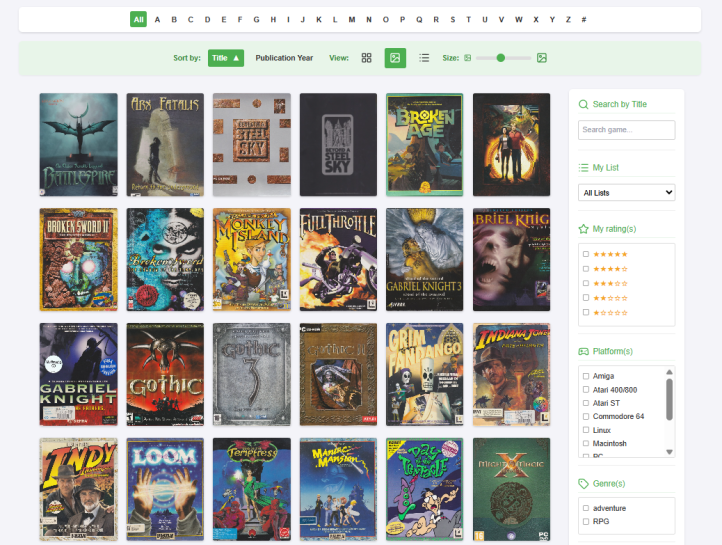Tick the adventure genre checkbox

click(585, 508)
